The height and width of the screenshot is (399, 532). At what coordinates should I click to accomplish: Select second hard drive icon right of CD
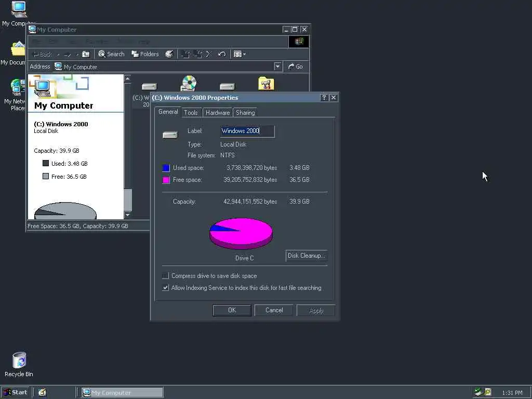(227, 87)
